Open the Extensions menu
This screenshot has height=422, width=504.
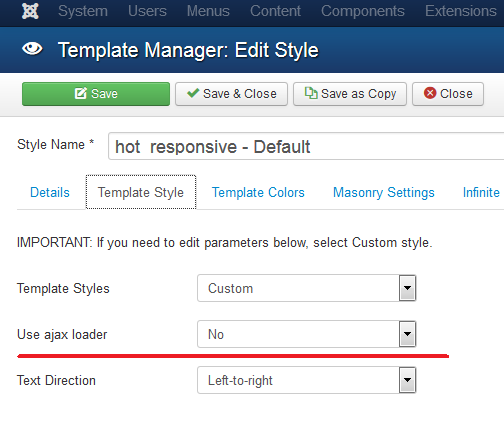[x=461, y=11]
